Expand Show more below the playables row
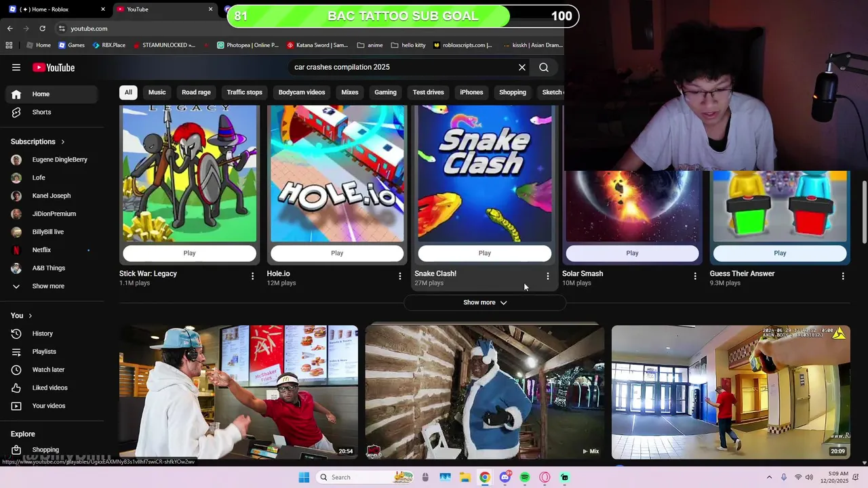The image size is (868, 488). (485, 302)
